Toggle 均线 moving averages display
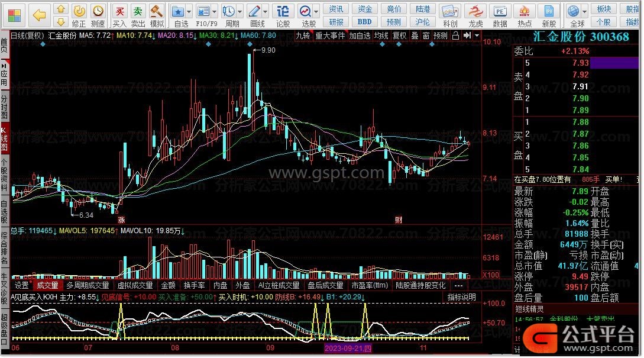This screenshot has height=358, width=644. 381,36
